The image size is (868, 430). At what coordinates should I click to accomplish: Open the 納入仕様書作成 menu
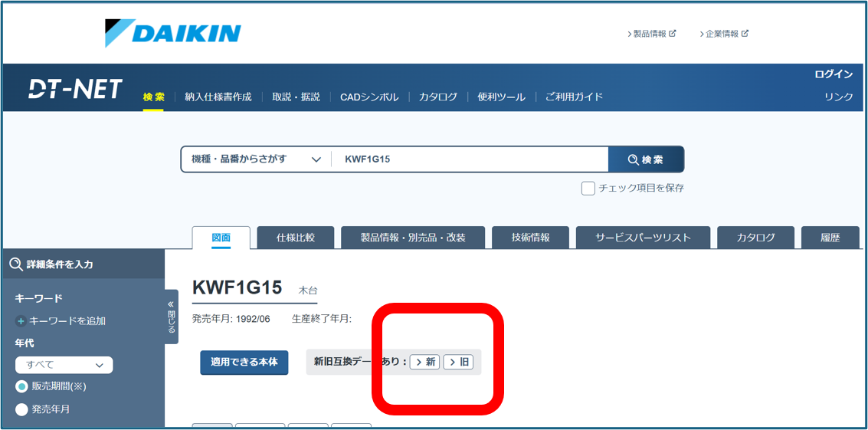point(218,97)
